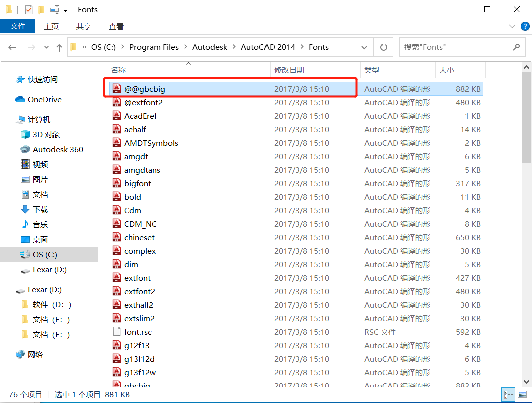Select the file named CDM_NC
Screen dimensions: 532x403
pos(140,224)
